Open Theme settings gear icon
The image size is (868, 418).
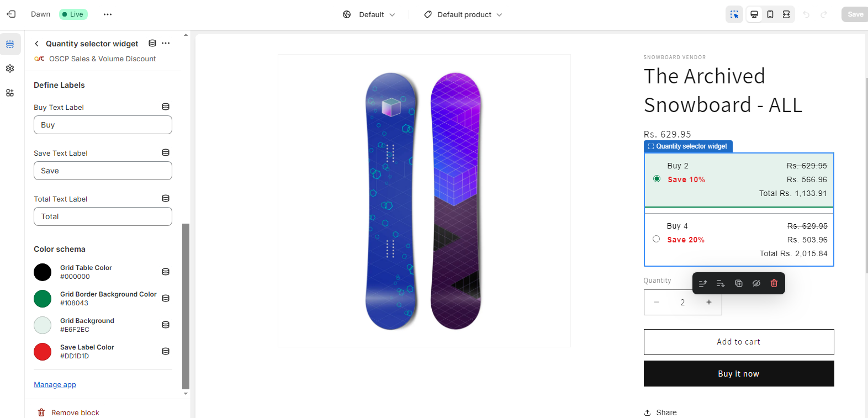pyautogui.click(x=10, y=68)
